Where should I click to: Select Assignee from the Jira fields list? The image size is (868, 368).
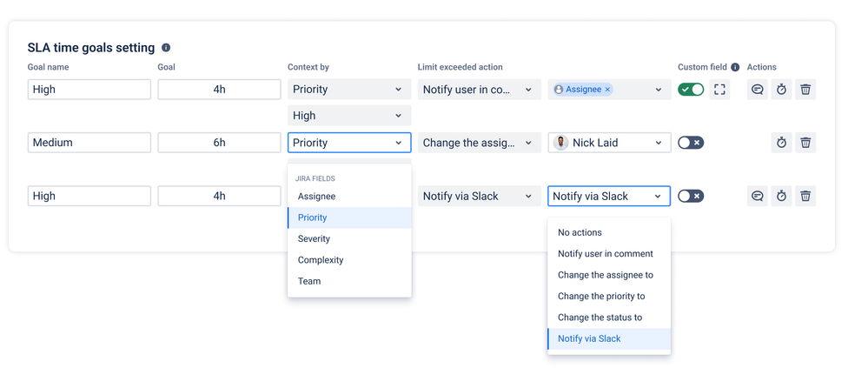click(349, 197)
